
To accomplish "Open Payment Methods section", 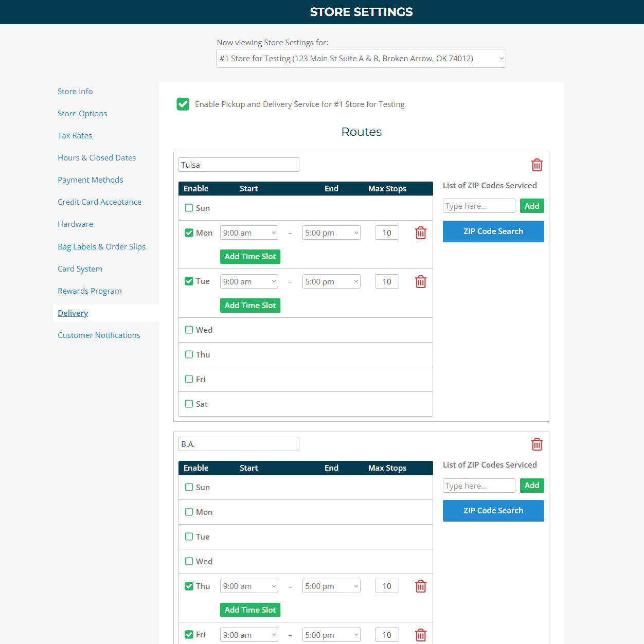I will (x=91, y=180).
